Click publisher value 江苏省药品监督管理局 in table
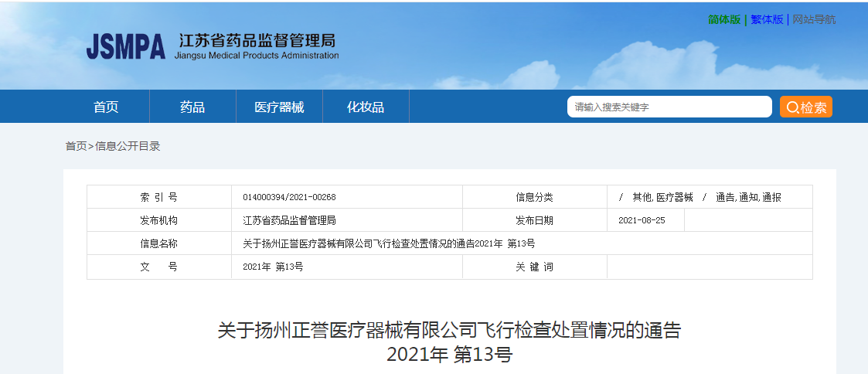 [x=290, y=220]
